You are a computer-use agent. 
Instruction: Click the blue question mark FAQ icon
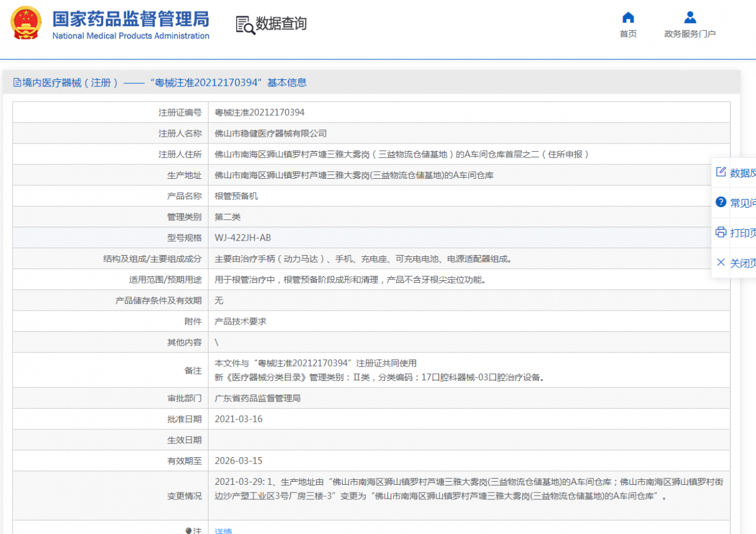(x=721, y=202)
